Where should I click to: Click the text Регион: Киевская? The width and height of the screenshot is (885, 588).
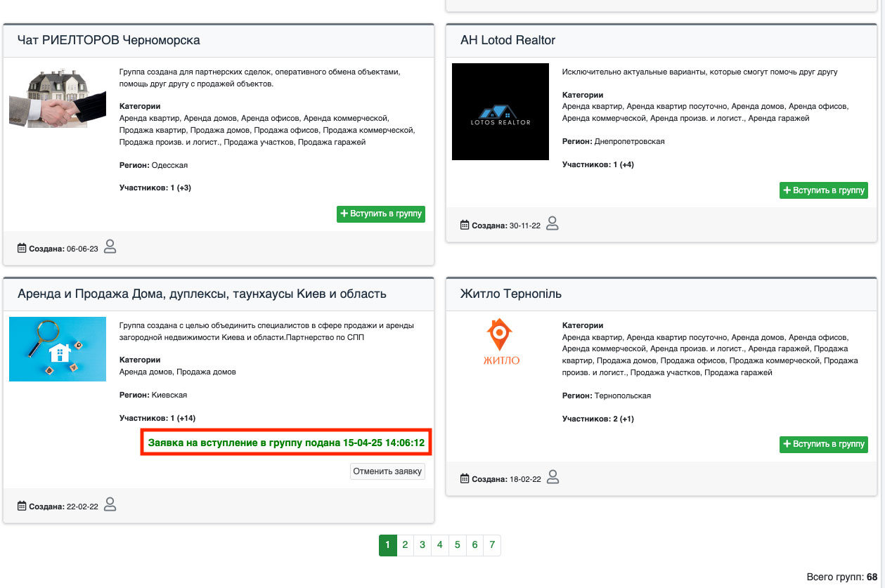click(153, 395)
